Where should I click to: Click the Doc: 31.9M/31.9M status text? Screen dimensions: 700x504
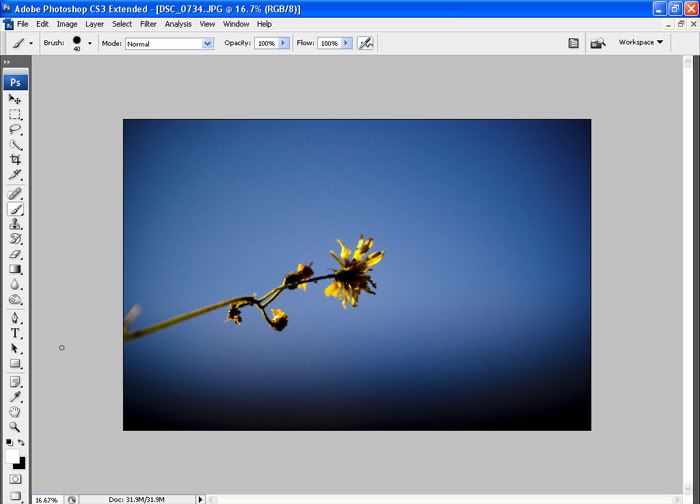(x=137, y=500)
